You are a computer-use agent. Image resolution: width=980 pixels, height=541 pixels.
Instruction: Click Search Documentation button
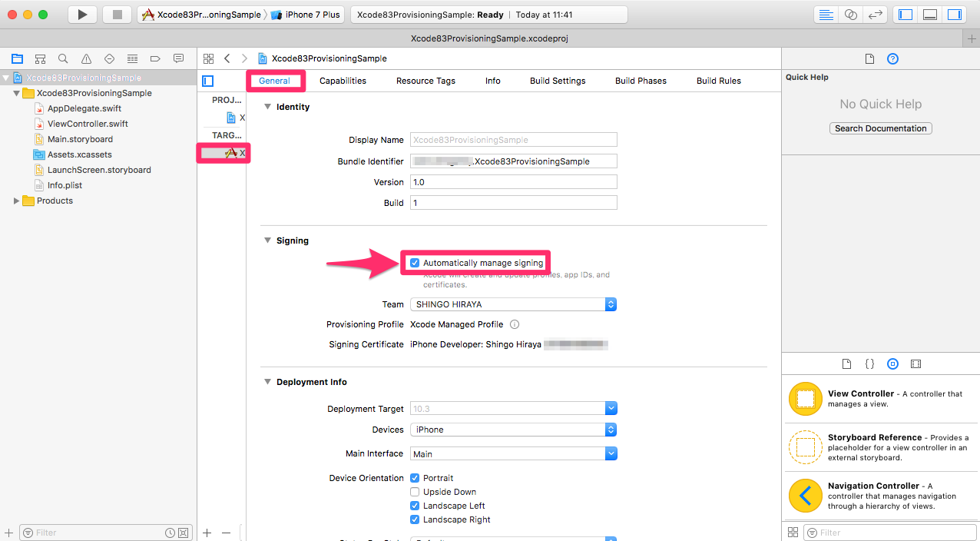point(881,128)
